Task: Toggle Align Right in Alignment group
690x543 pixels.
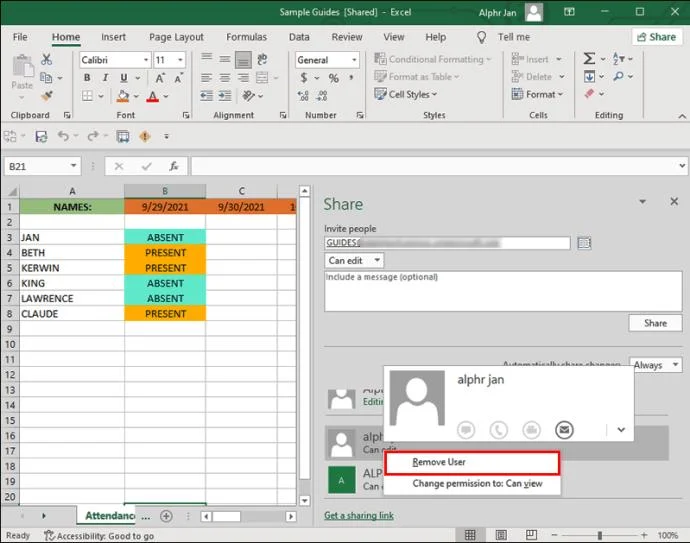Action: point(243,78)
